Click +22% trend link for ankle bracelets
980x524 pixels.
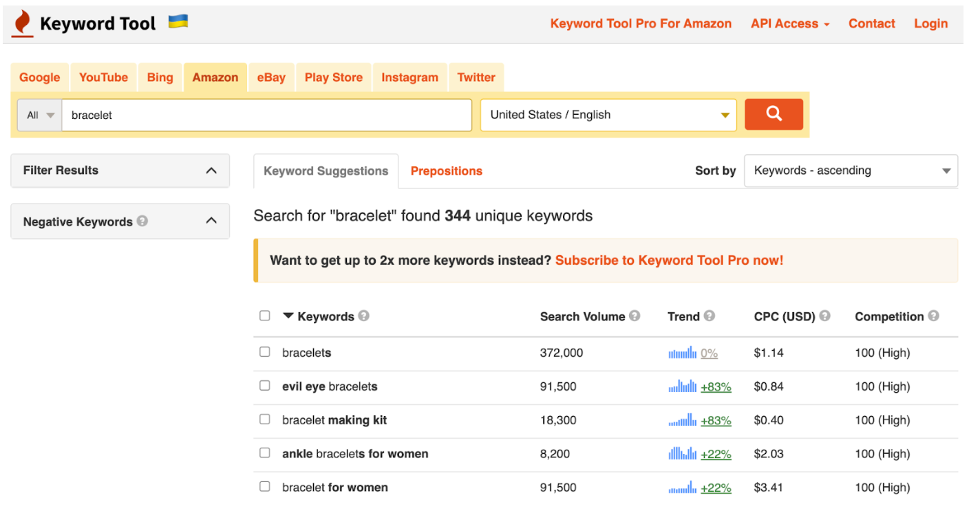click(716, 455)
